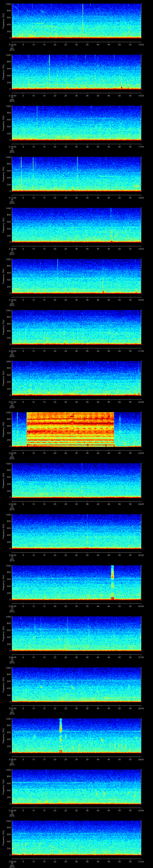Open the 3:20:00 spectrogram panel
This screenshot has width=153, height=868.
point(76,327)
